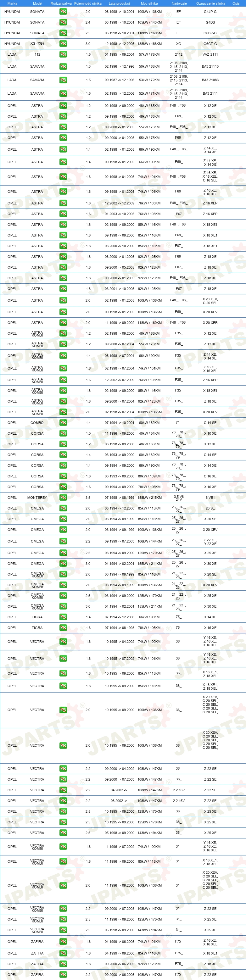
Task: Click the fuel icon for Opel Corsa X 16 XE
Action: [x=63, y=487]
